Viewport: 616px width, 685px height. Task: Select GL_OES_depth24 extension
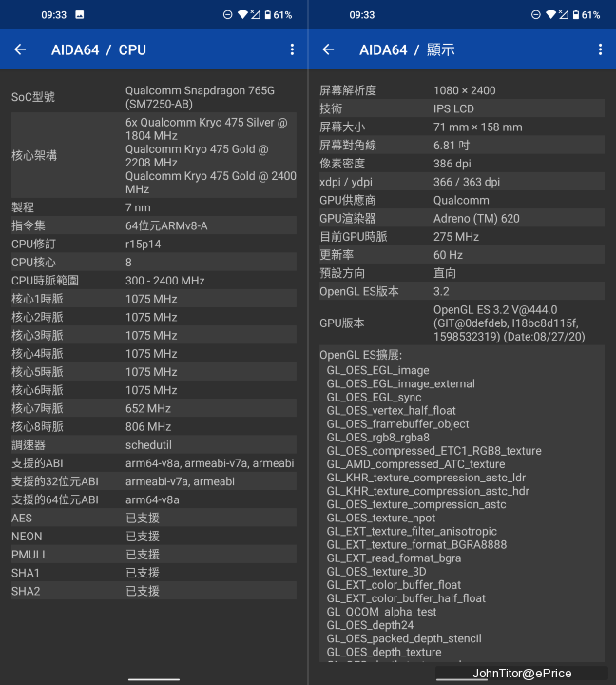370,625
